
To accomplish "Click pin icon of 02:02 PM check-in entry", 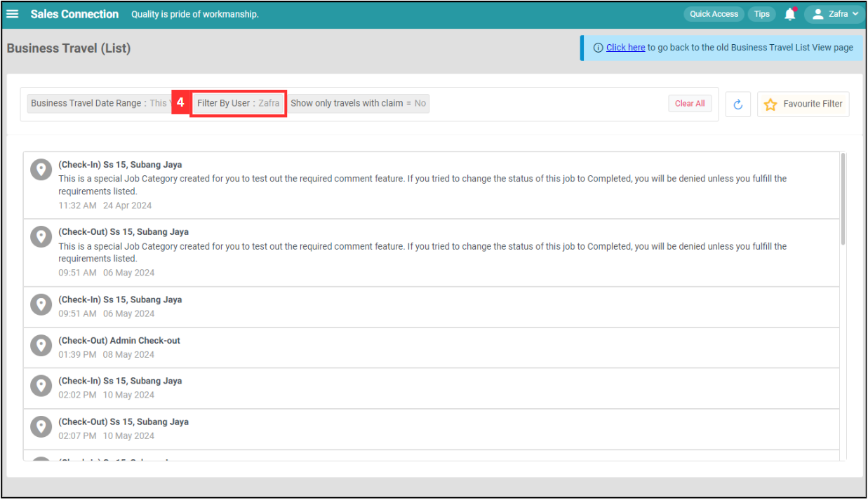I will 41,386.
